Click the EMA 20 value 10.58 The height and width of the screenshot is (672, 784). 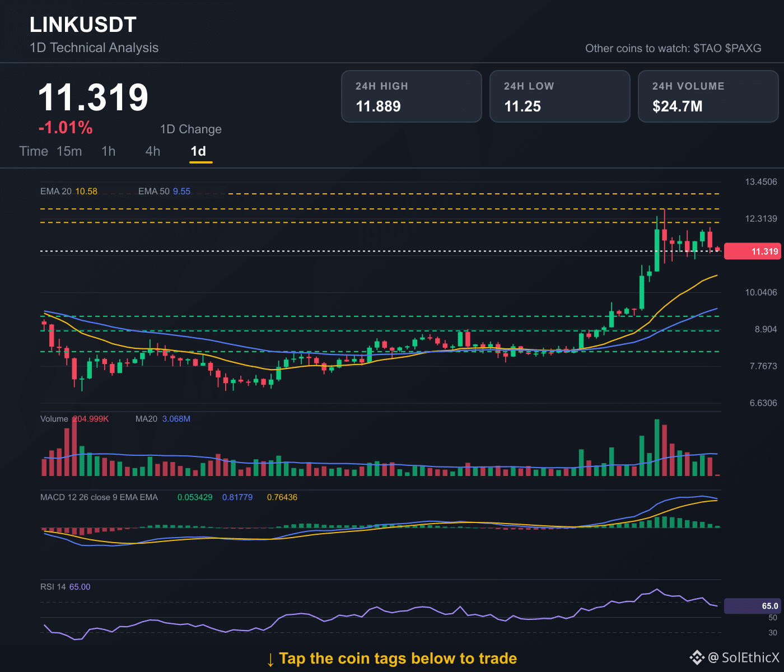pos(86,192)
